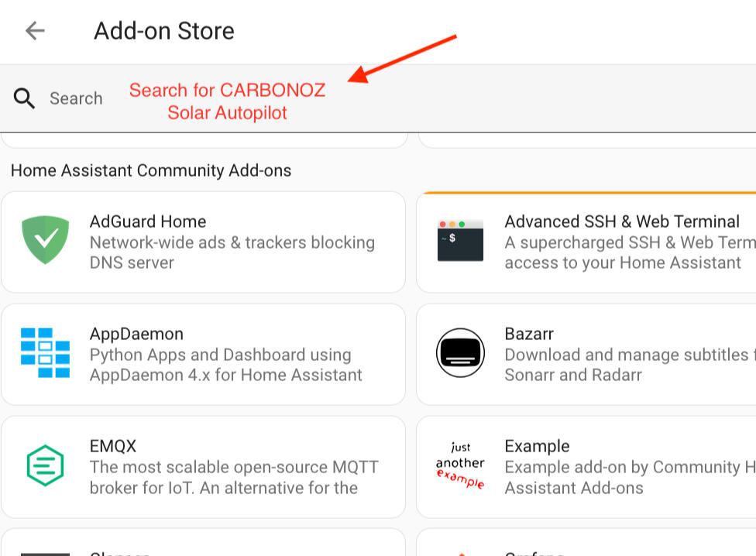Viewport: 756px width, 556px height.
Task: Go back using the back arrow
Action: (35, 31)
